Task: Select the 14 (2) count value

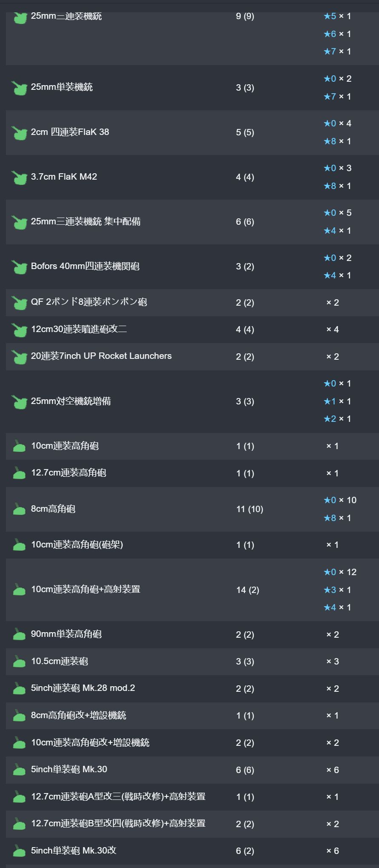Action: tap(248, 590)
